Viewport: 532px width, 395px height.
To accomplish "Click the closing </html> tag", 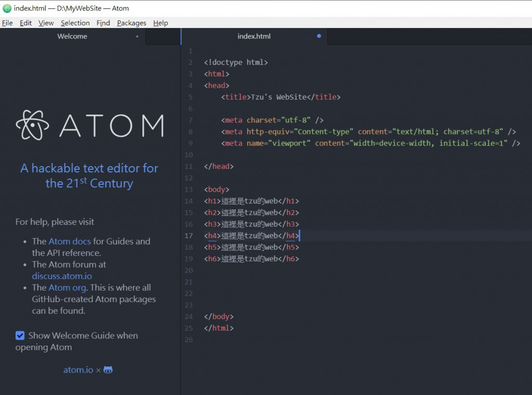I will (x=219, y=328).
